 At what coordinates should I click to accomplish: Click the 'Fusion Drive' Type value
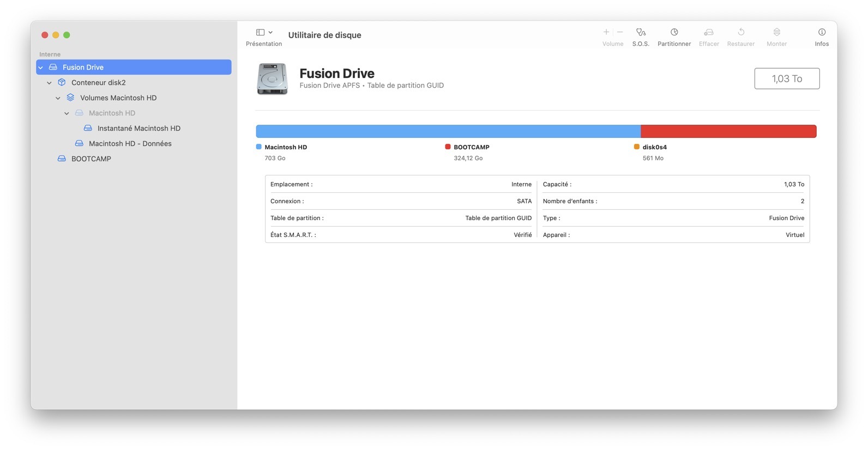[x=786, y=218]
